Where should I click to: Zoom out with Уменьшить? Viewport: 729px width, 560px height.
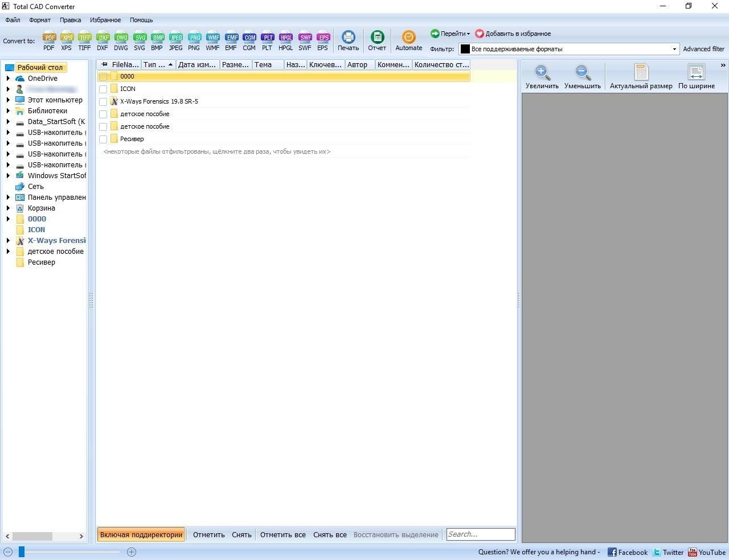pyautogui.click(x=583, y=77)
